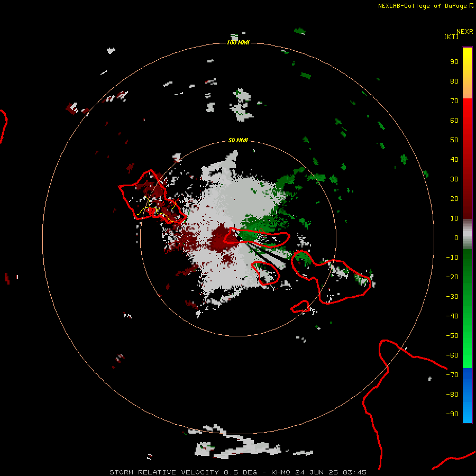This screenshot has width=476, height=476.
Task: Click the -90 value on the velocity scale
Action: 452,414
